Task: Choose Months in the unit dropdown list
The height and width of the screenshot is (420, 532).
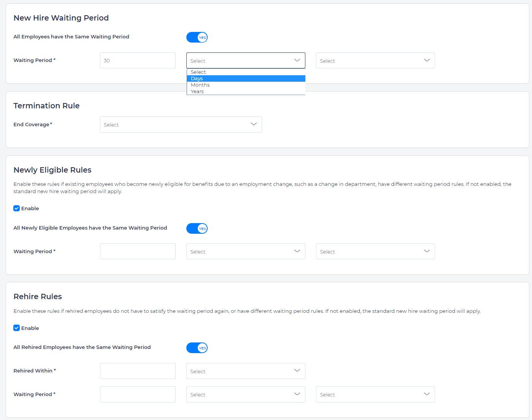Action: click(246, 85)
